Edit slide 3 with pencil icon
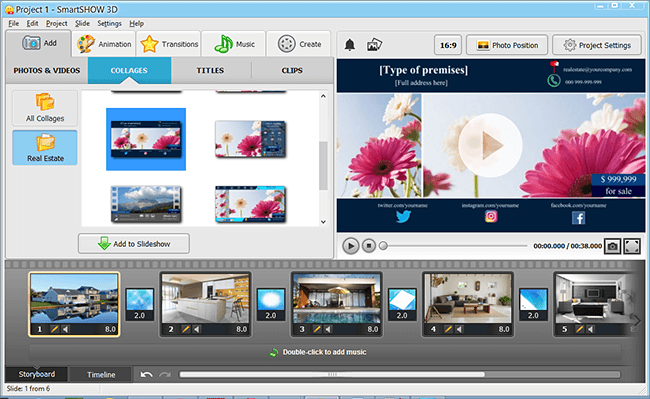Screen dimensions: 650x399 (x=317, y=329)
